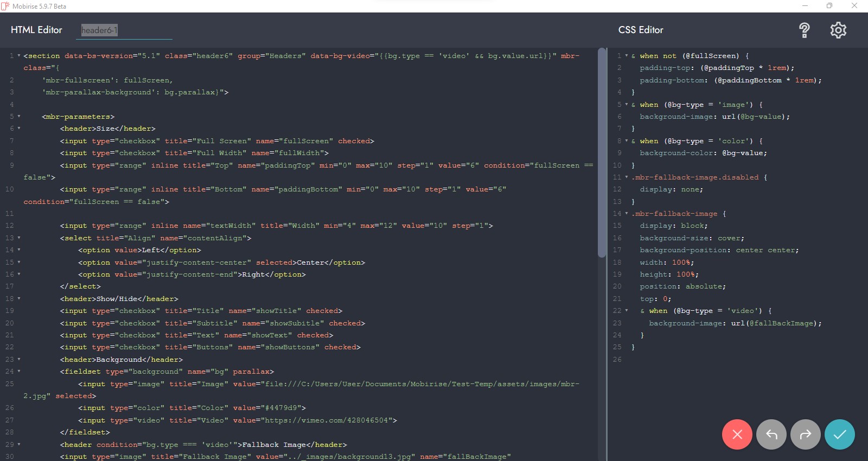Viewport: 868px width, 461px height.
Task: Collapse the nested video when-block on CSS line 22
Action: [627, 311]
